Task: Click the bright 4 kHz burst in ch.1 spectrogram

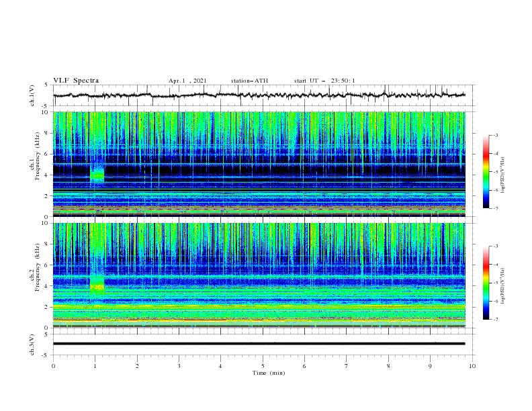Action: (x=97, y=174)
